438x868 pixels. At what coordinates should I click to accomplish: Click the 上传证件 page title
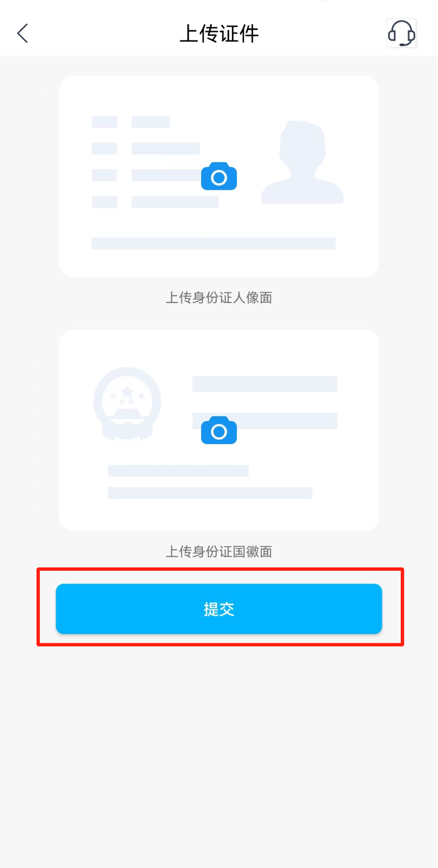coord(219,33)
